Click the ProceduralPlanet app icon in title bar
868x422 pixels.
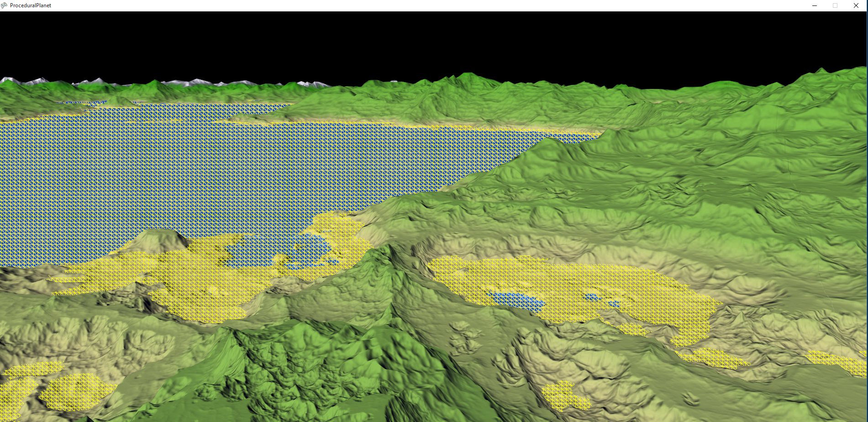[5, 5]
